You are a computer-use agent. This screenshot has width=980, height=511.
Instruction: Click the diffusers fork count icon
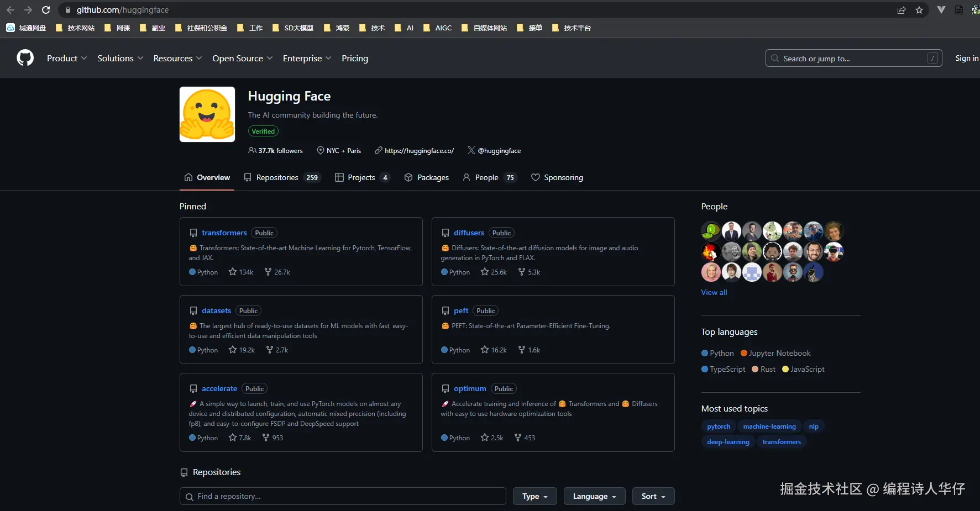(x=521, y=272)
